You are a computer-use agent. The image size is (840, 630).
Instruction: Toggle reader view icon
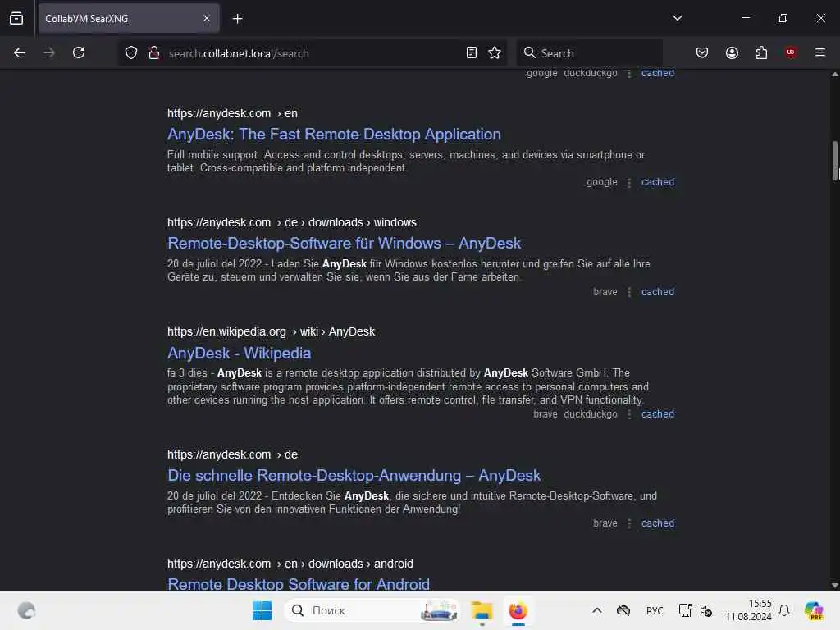pos(472,53)
